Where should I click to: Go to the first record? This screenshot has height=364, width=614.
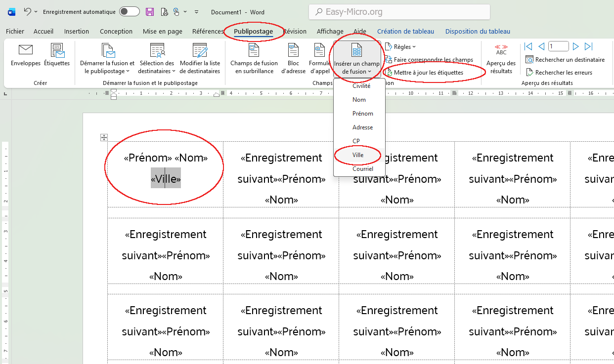coord(528,46)
